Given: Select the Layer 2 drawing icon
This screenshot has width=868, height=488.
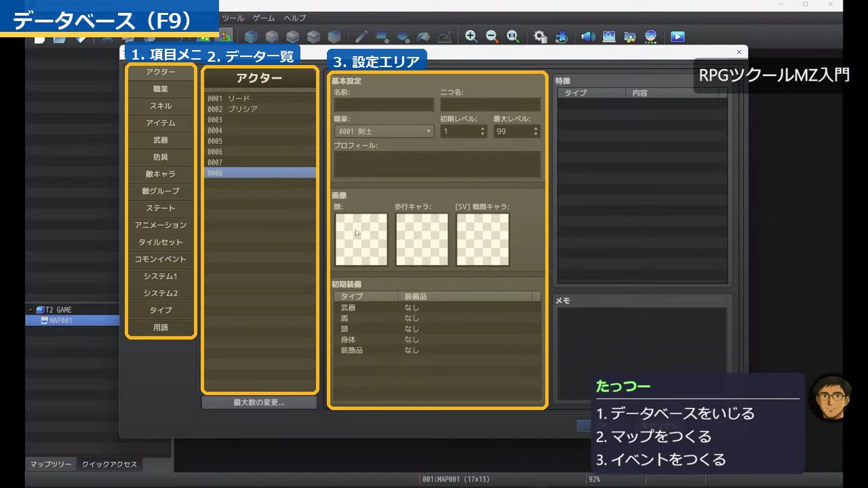Looking at the screenshot, I should (x=292, y=37).
